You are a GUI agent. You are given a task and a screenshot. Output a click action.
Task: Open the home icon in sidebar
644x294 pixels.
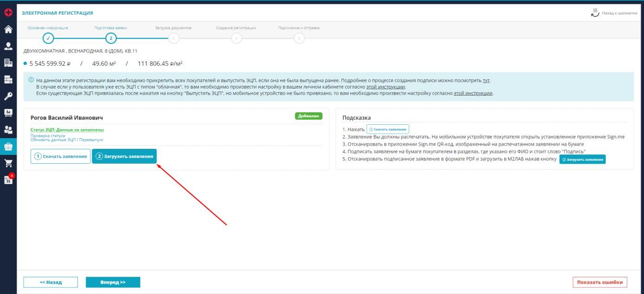(x=8, y=29)
